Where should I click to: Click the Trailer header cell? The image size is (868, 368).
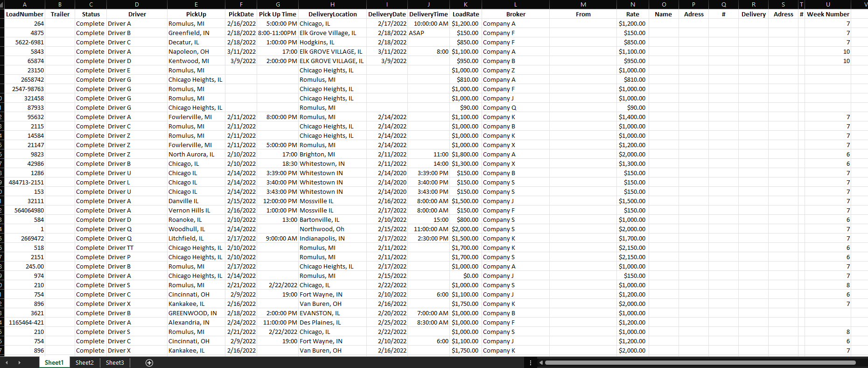60,14
